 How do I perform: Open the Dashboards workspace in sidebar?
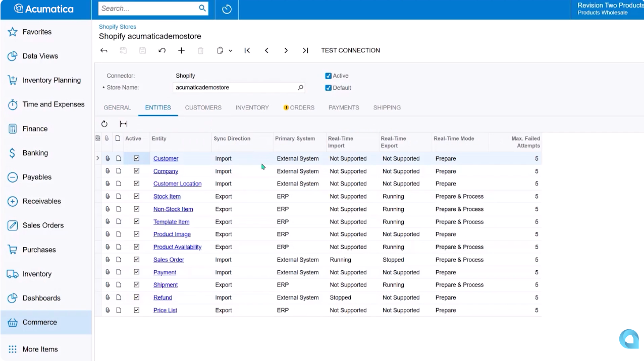[x=42, y=298]
